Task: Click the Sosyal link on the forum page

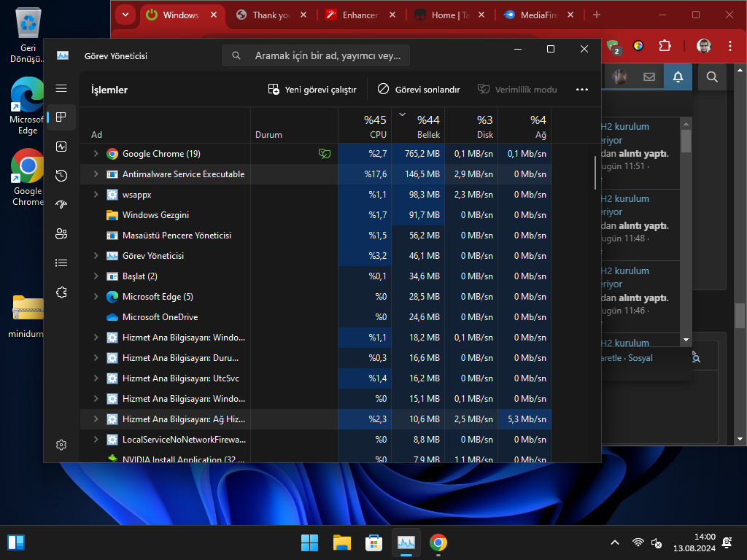Action: 640,358
